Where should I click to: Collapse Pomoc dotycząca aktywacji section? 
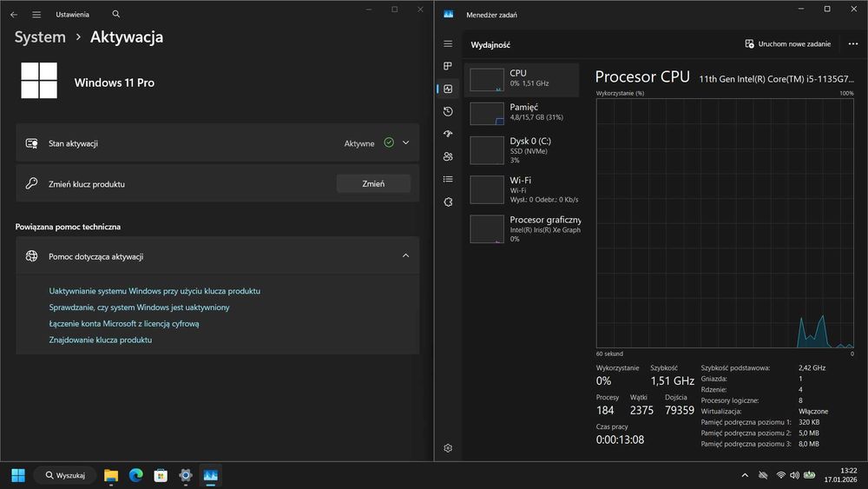coord(405,256)
